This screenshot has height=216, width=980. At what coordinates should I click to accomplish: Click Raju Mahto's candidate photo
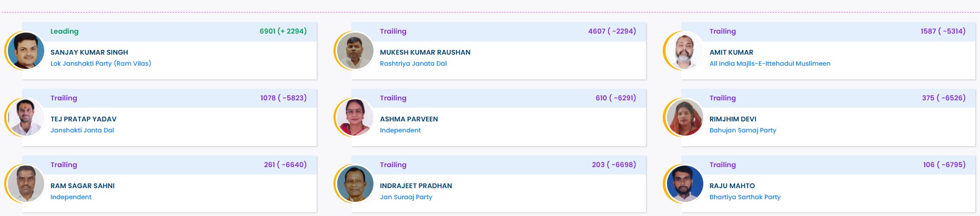tap(684, 184)
